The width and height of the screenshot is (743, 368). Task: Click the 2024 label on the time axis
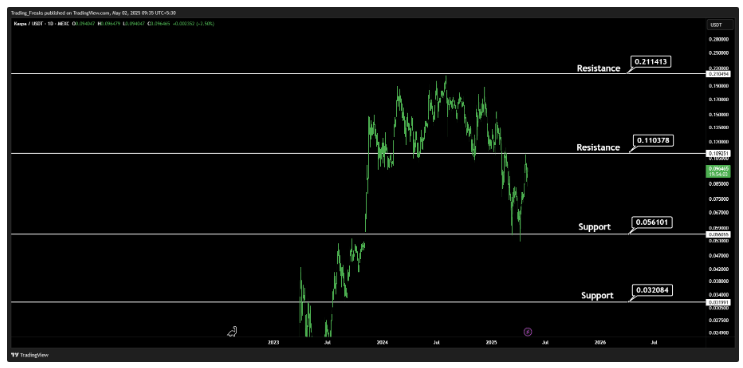click(382, 341)
